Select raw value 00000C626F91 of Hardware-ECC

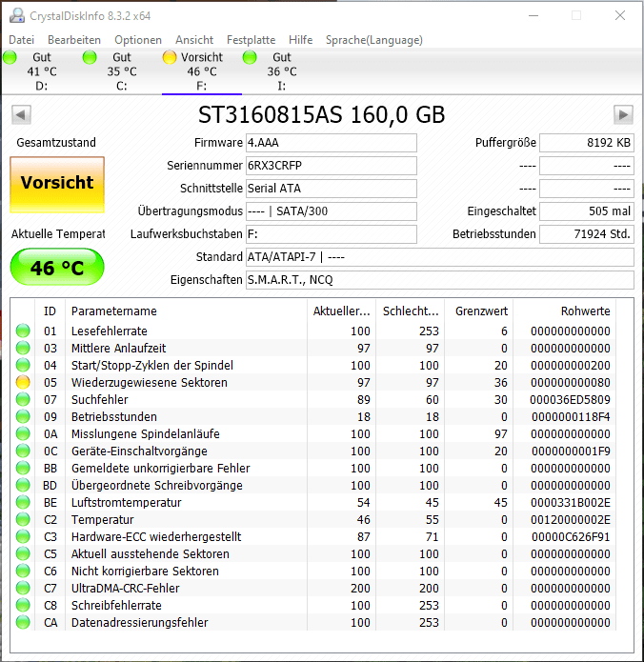click(571, 537)
